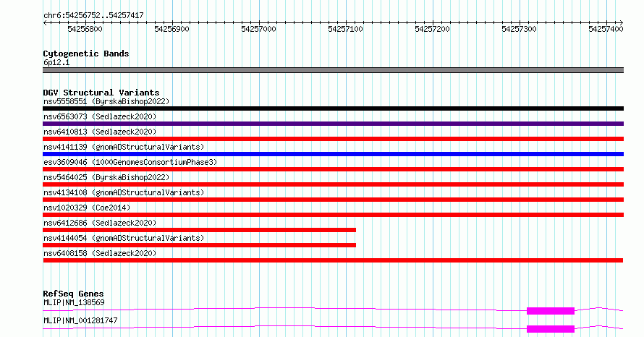Click the red nsv6408158 variant bar
Viewport: 644px width, 337px height.
(x=333, y=260)
